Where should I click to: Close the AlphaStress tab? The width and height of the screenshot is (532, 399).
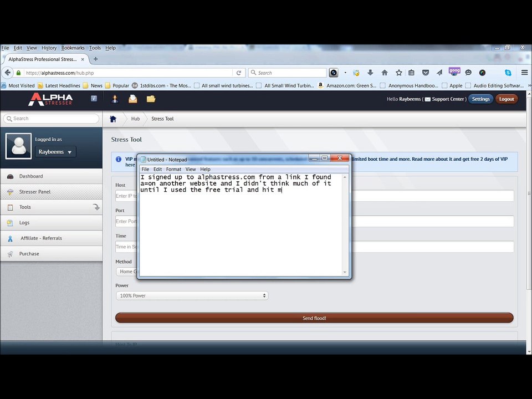[83, 59]
